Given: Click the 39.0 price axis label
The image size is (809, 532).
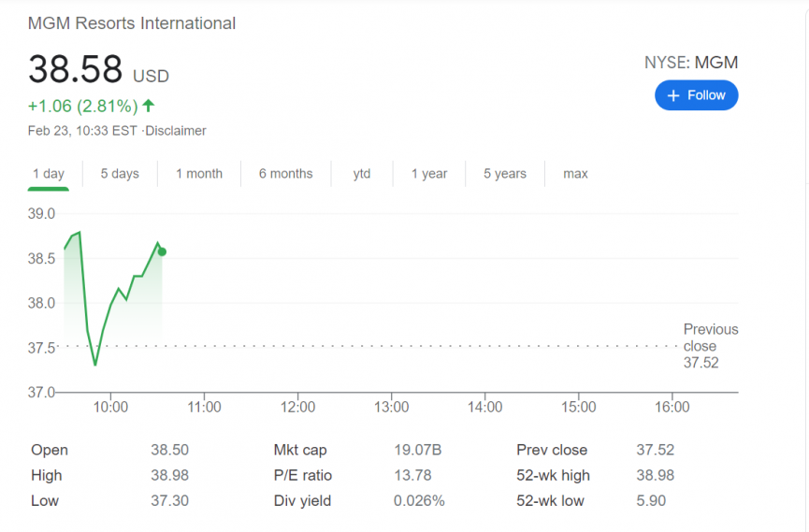Looking at the screenshot, I should tap(41, 213).
